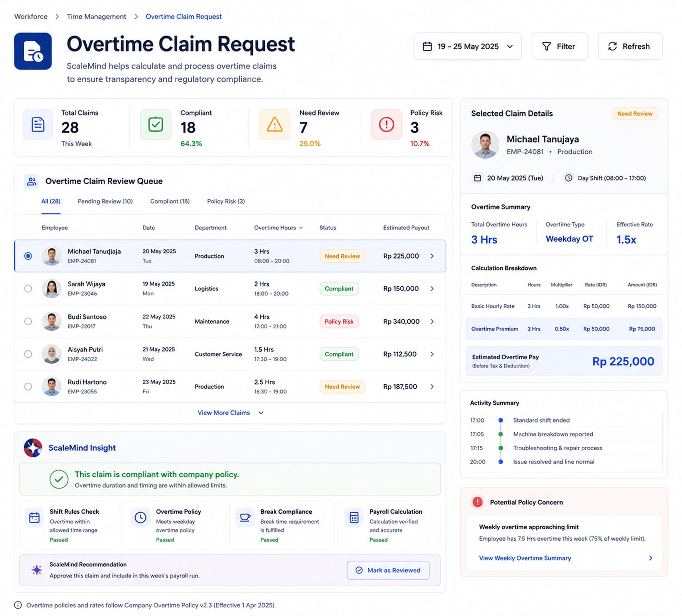This screenshot has height=616, width=682.
Task: Switch to the Compliant (18) tab
Action: click(x=170, y=201)
